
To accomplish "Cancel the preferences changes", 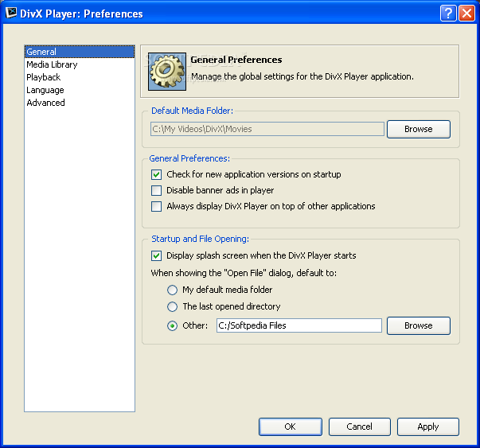I will pos(359,427).
